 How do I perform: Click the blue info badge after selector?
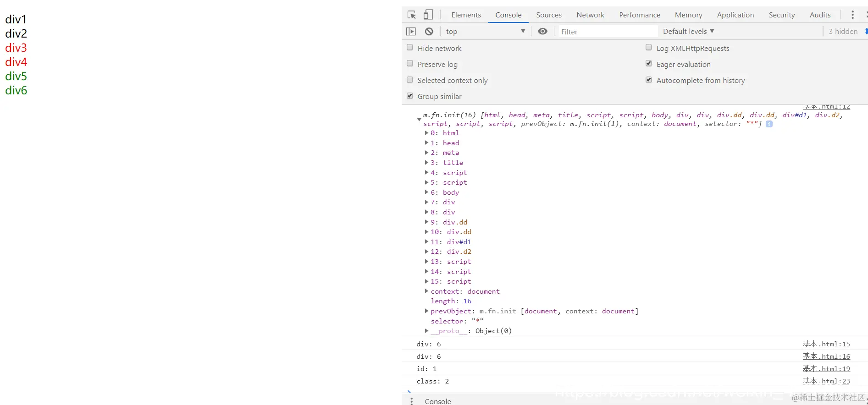769,124
